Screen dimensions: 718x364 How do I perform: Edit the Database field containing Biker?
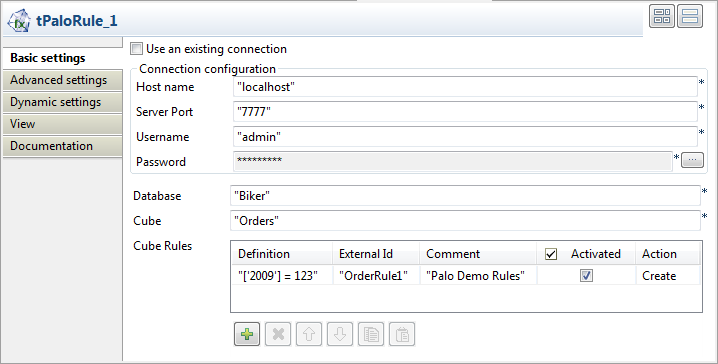tap(465, 196)
